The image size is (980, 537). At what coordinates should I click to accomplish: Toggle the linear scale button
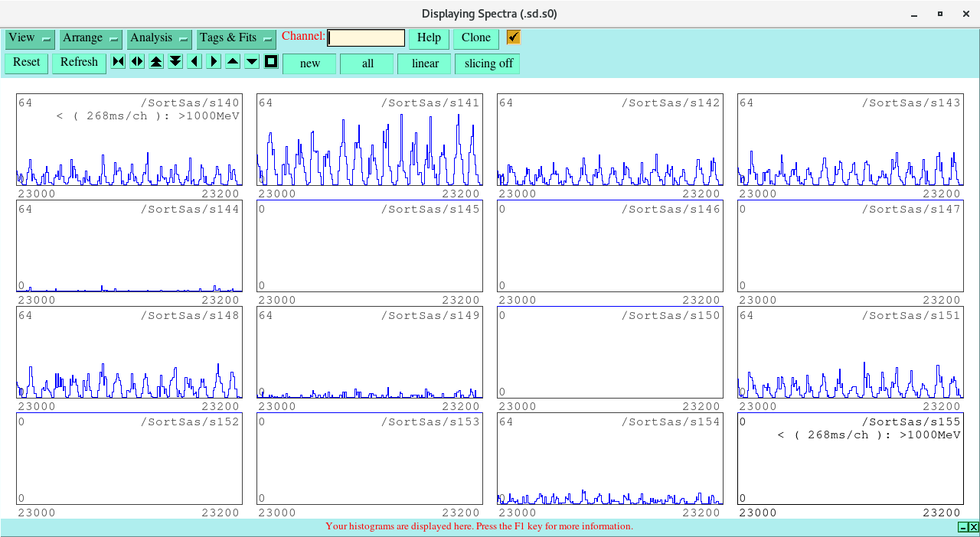coord(424,63)
